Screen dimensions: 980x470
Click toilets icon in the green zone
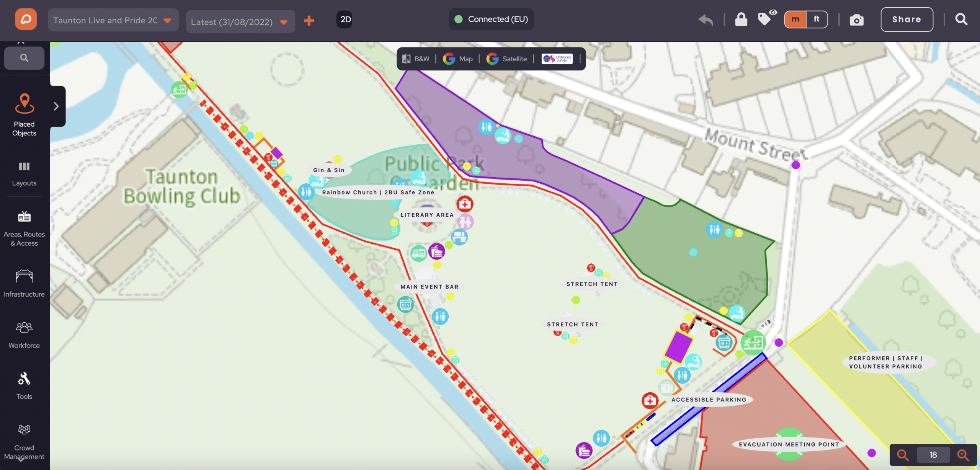click(x=714, y=229)
